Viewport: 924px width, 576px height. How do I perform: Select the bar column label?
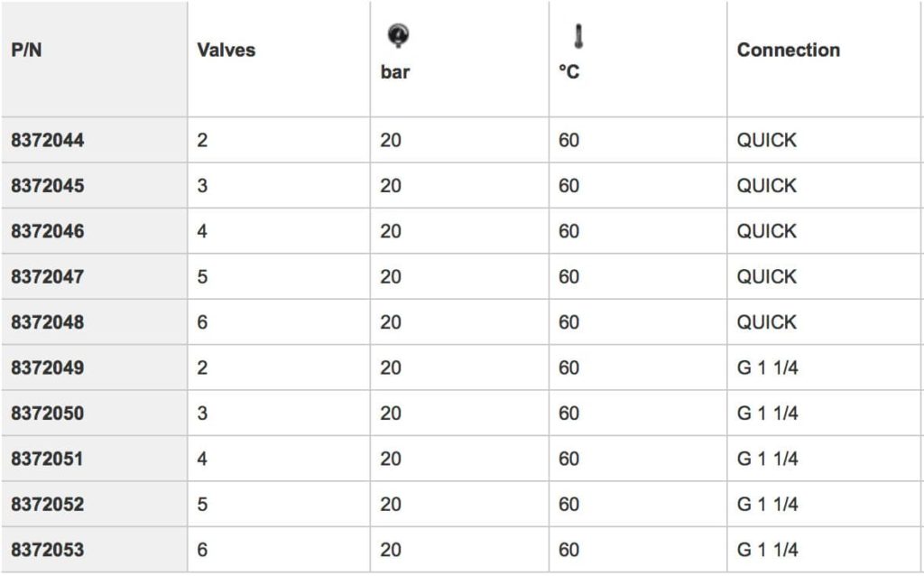coord(395,72)
